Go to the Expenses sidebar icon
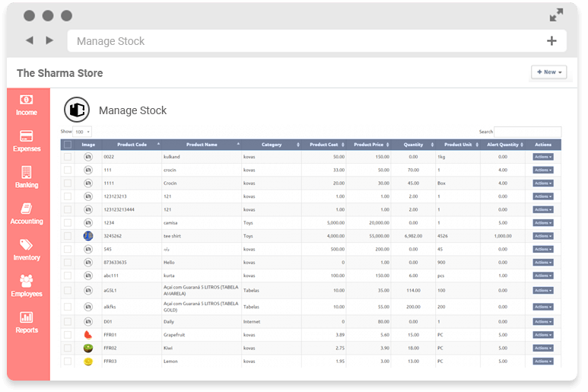Viewport: 588px width, 392px height. [x=27, y=136]
